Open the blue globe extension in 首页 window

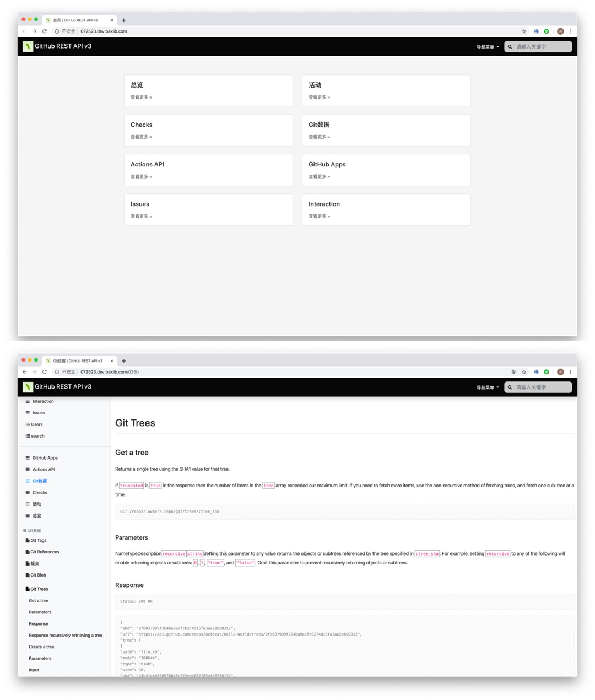click(x=536, y=31)
